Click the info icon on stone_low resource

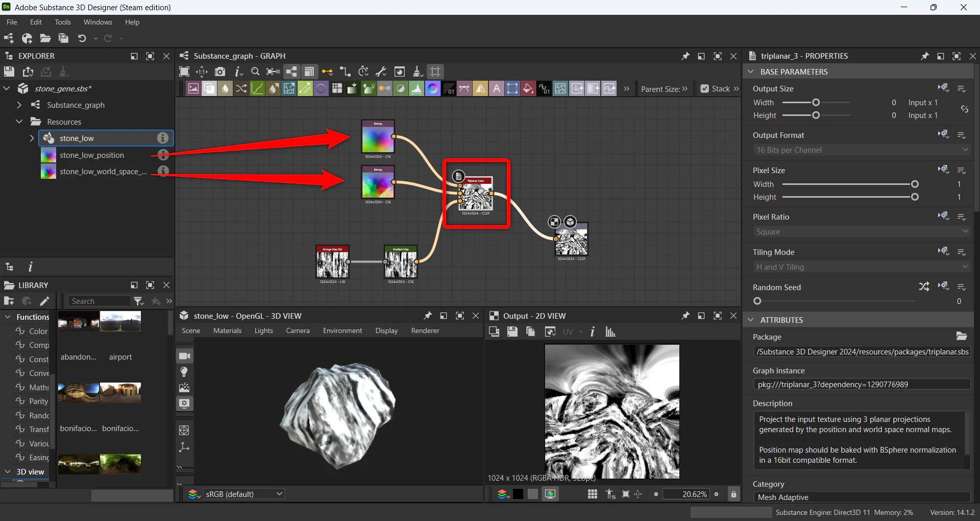click(x=163, y=138)
